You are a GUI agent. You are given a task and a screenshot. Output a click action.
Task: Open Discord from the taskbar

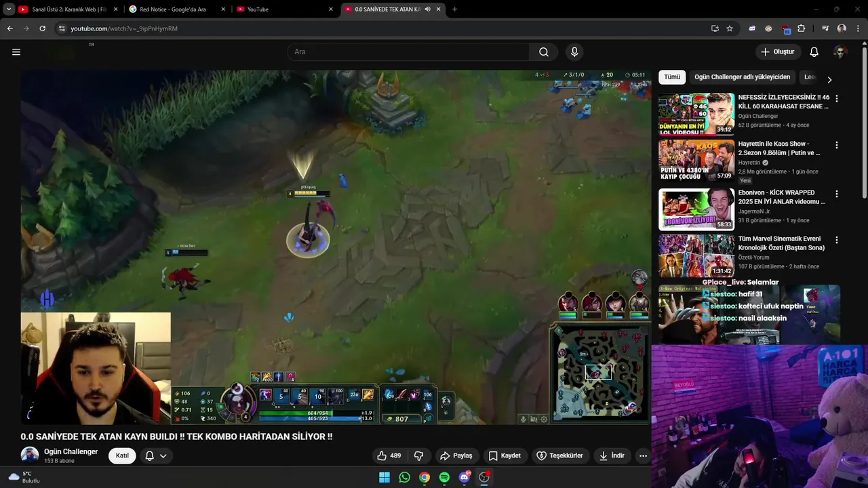pyautogui.click(x=465, y=477)
